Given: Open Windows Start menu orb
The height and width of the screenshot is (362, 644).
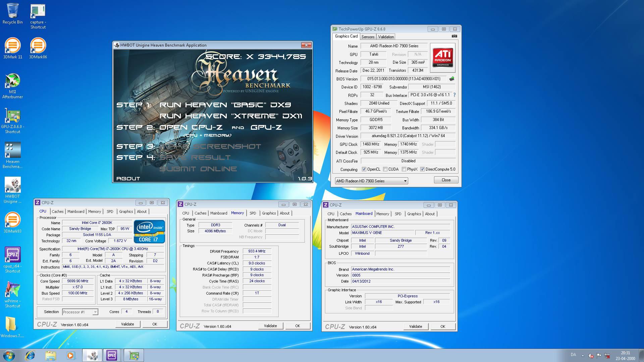Looking at the screenshot, I should pyautogui.click(x=9, y=355).
